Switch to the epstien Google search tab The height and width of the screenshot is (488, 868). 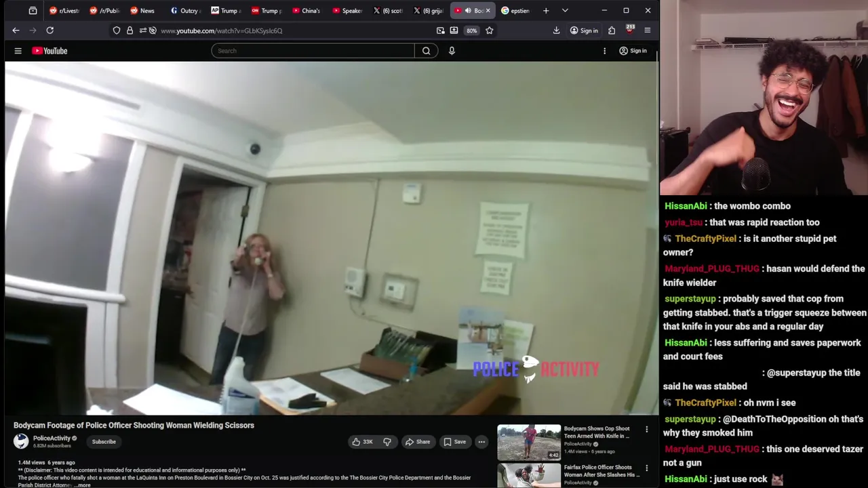click(x=515, y=11)
